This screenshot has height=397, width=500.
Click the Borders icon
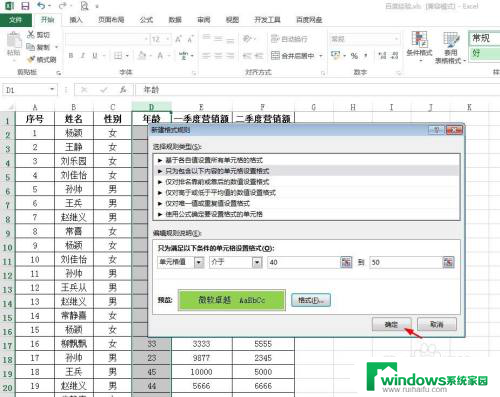point(118,56)
